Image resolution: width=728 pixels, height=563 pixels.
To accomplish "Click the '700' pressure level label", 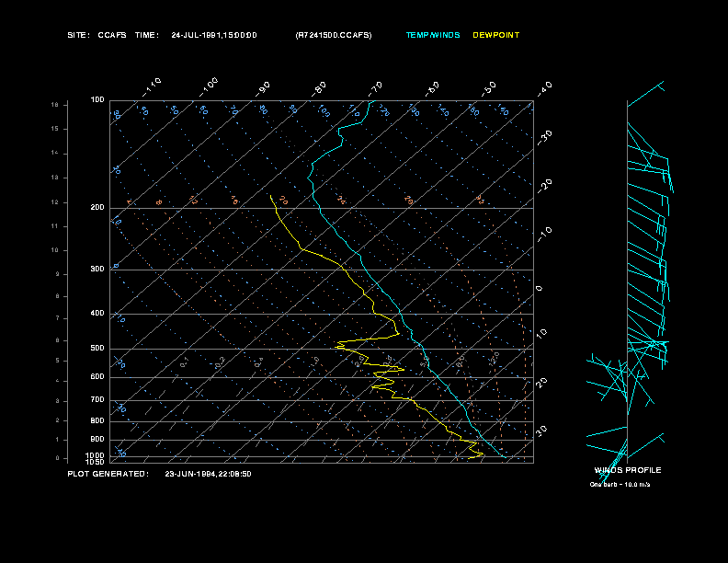I will pyautogui.click(x=97, y=399).
